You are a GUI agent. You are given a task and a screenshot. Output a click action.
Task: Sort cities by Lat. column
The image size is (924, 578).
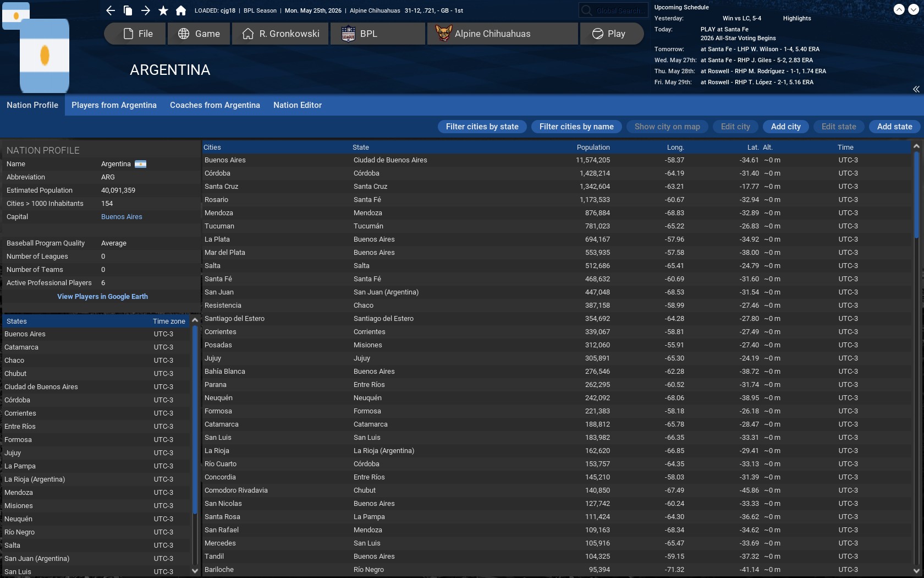(x=753, y=148)
